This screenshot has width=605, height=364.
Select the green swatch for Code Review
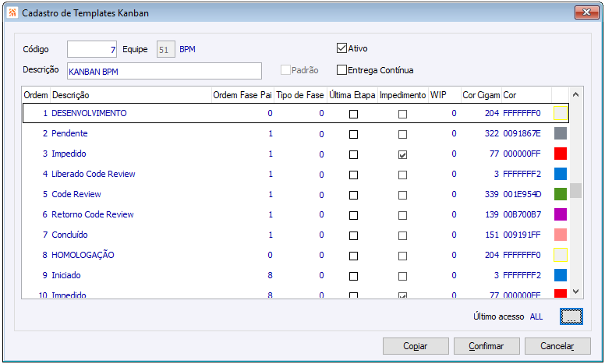coord(560,194)
